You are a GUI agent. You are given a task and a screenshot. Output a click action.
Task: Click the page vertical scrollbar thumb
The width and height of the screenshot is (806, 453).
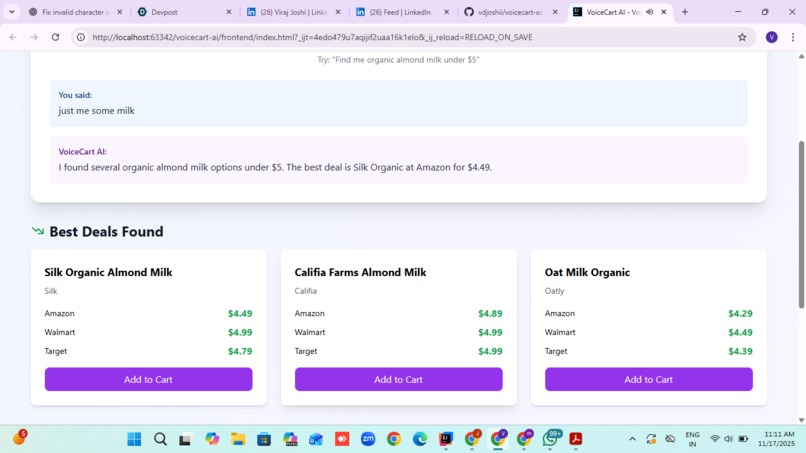tap(801, 225)
